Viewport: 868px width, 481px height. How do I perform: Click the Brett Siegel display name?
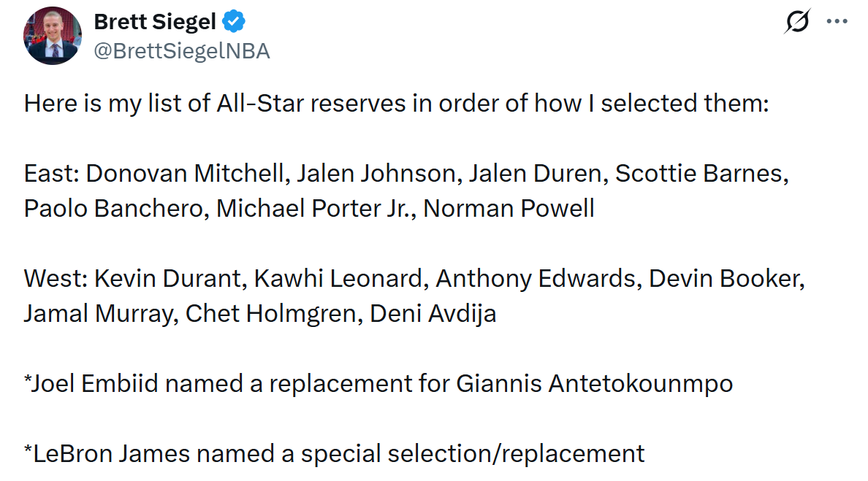pos(155,23)
